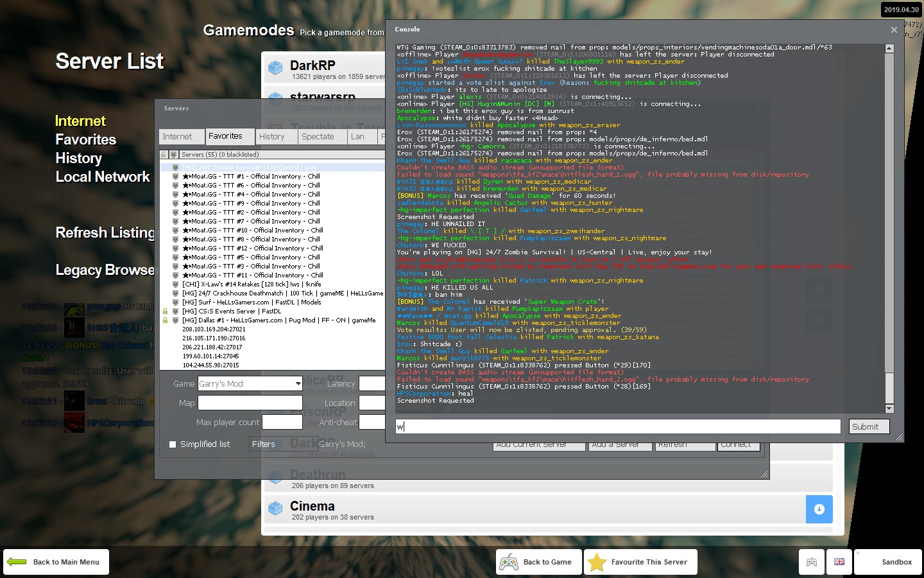
Task: Choose Local Network in the Server List sidebar
Action: 103,177
